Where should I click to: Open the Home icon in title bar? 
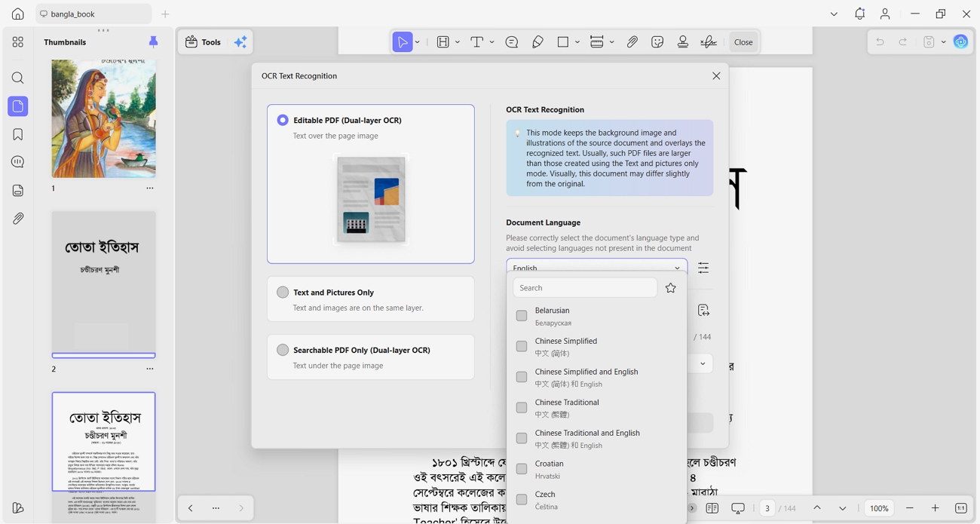17,14
